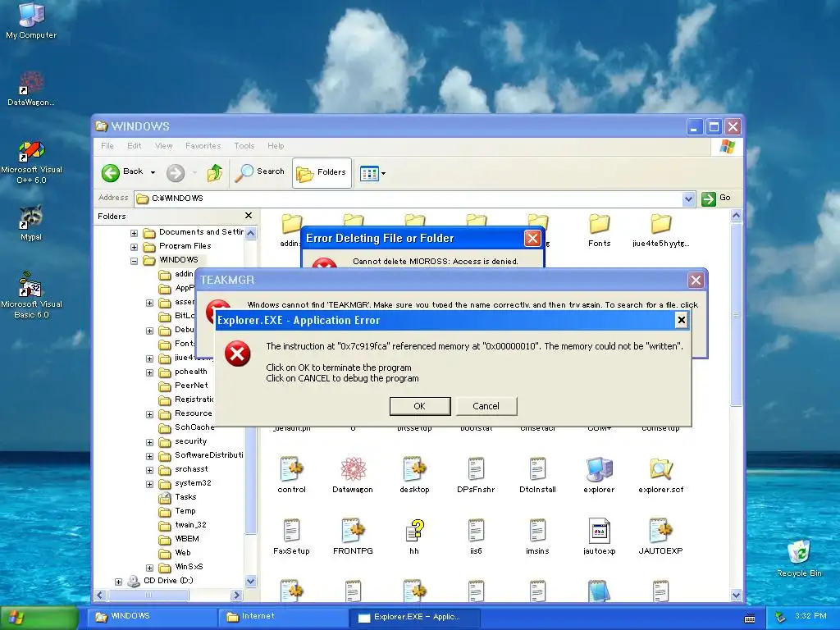Select the Mypal desktop icon
This screenshot has width=840, height=630.
click(x=31, y=222)
